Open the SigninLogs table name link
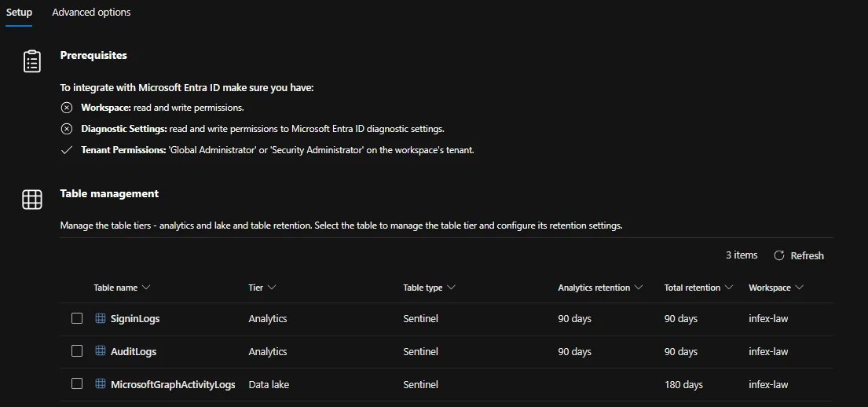The height and width of the screenshot is (407, 868). [135, 319]
